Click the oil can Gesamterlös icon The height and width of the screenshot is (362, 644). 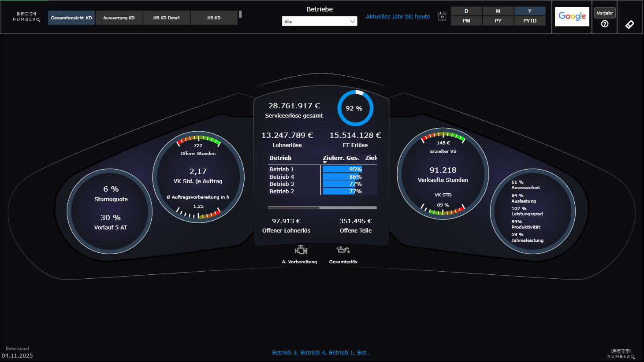tap(343, 250)
